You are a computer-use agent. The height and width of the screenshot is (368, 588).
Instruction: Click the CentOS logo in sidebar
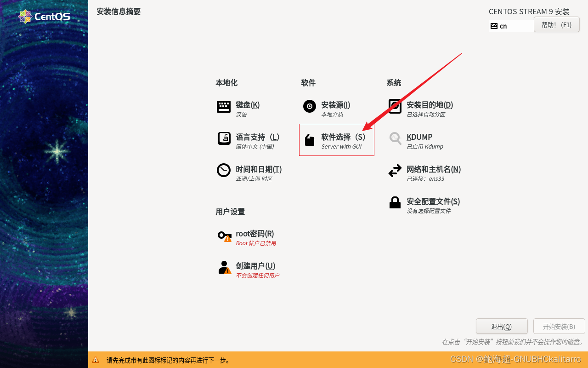tap(44, 16)
